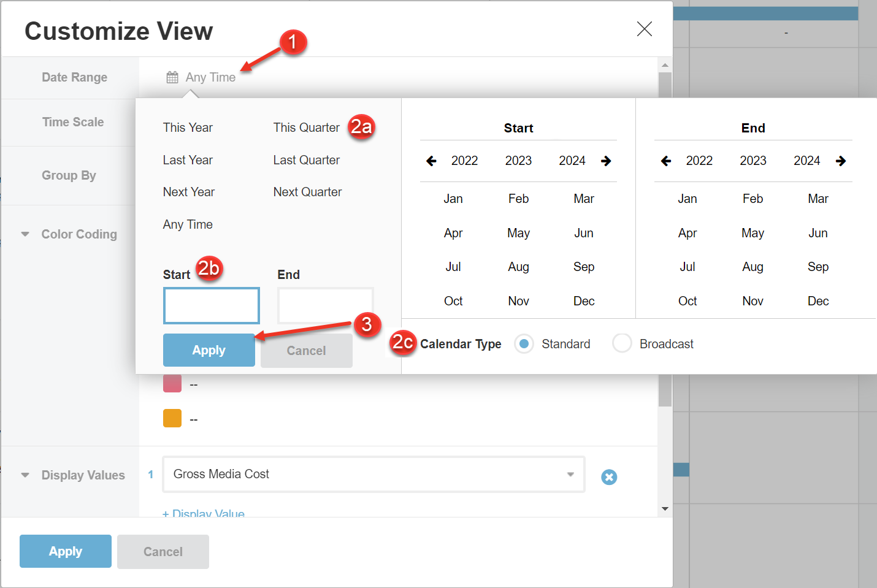This screenshot has height=588, width=877.
Task: Apply the date range in the popup
Action: point(209,350)
